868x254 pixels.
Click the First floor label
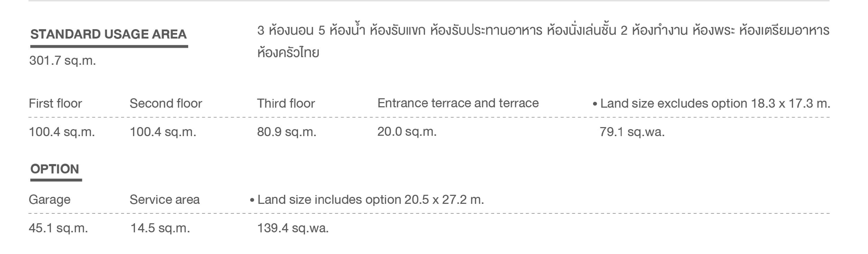tap(55, 103)
